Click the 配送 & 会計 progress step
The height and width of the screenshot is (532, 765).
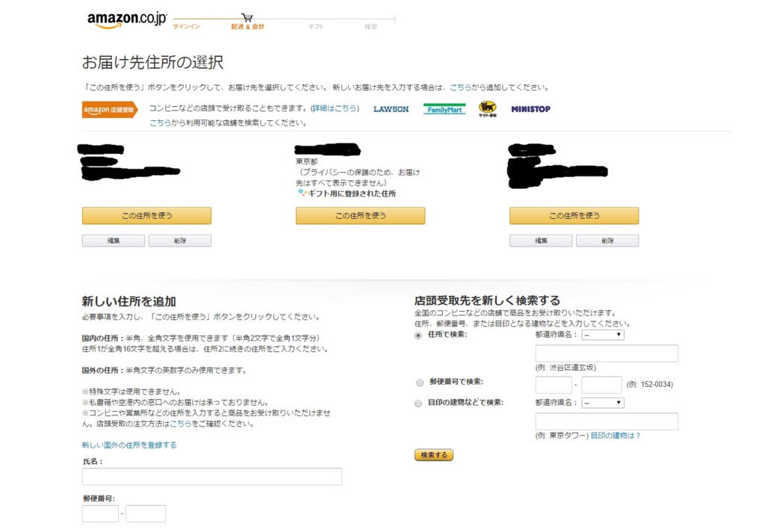pos(248,26)
